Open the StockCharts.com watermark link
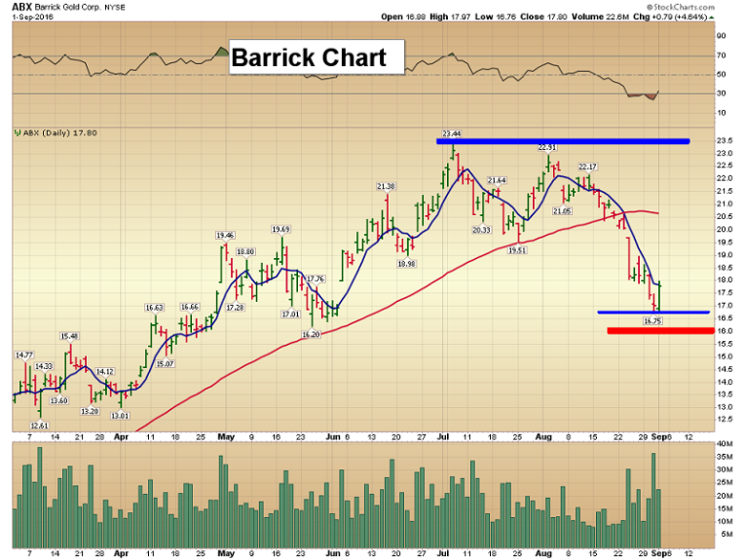This screenshot has height=560, width=745. pyautogui.click(x=680, y=7)
